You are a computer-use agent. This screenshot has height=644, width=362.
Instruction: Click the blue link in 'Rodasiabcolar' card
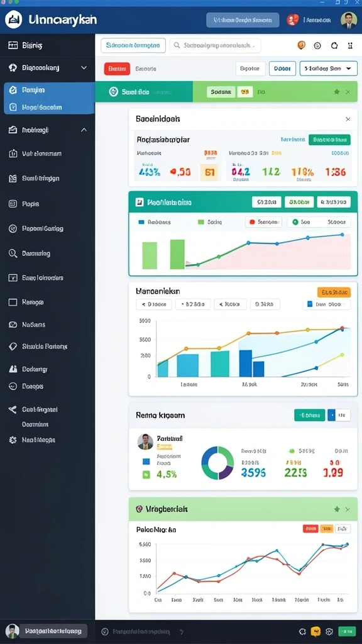tap(293, 140)
